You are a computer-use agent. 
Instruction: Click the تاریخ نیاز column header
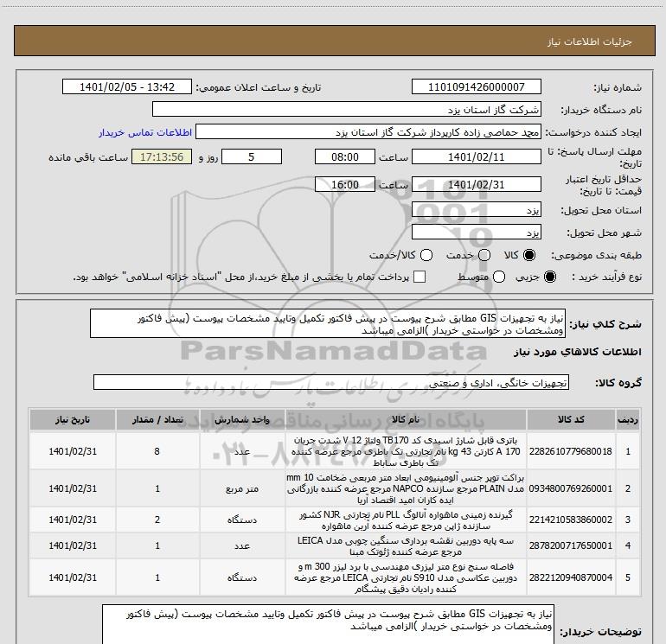pyautogui.click(x=73, y=420)
